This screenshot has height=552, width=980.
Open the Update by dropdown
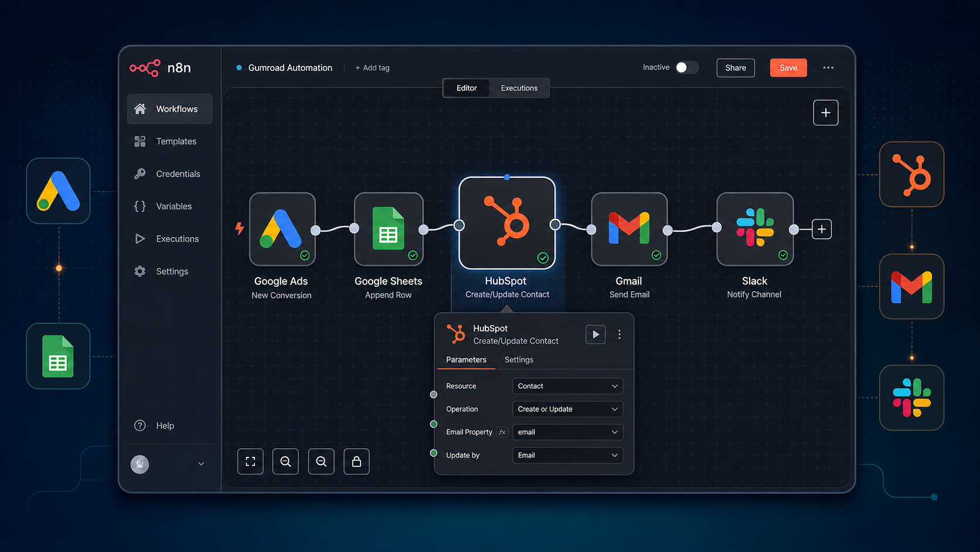click(x=567, y=455)
